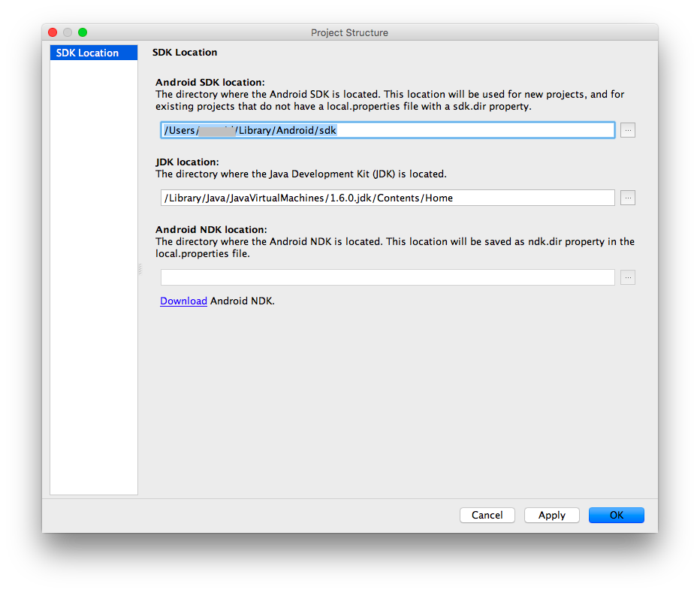
Task: Confirm with the OK button
Action: click(x=617, y=515)
